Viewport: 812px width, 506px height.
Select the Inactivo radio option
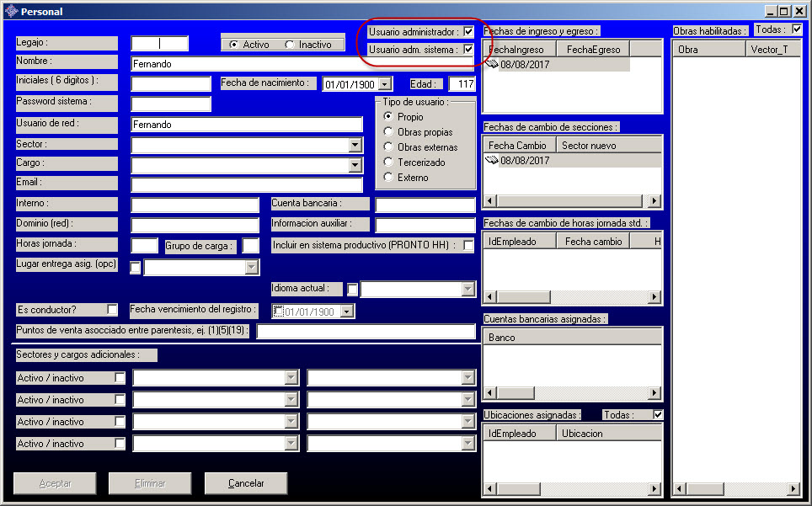click(290, 45)
